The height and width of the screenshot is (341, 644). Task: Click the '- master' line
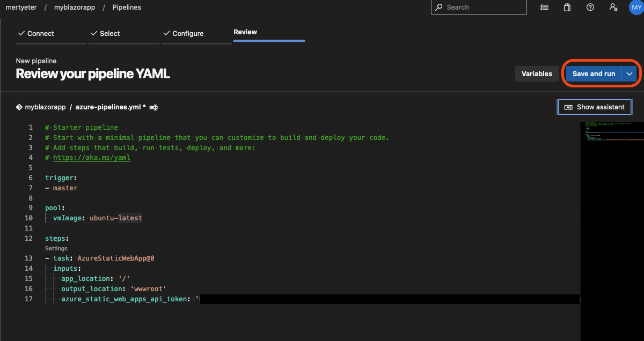tap(61, 188)
